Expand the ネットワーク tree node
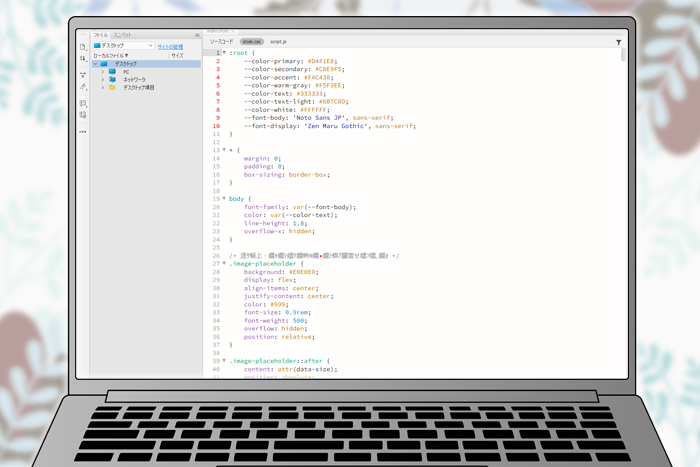Screen dimensions: 700x467 (x=103, y=80)
